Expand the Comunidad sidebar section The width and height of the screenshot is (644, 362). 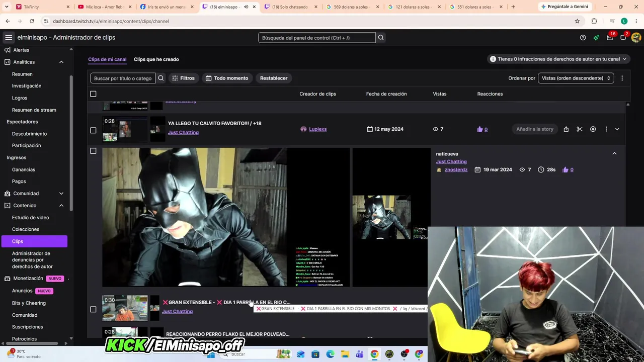61,194
